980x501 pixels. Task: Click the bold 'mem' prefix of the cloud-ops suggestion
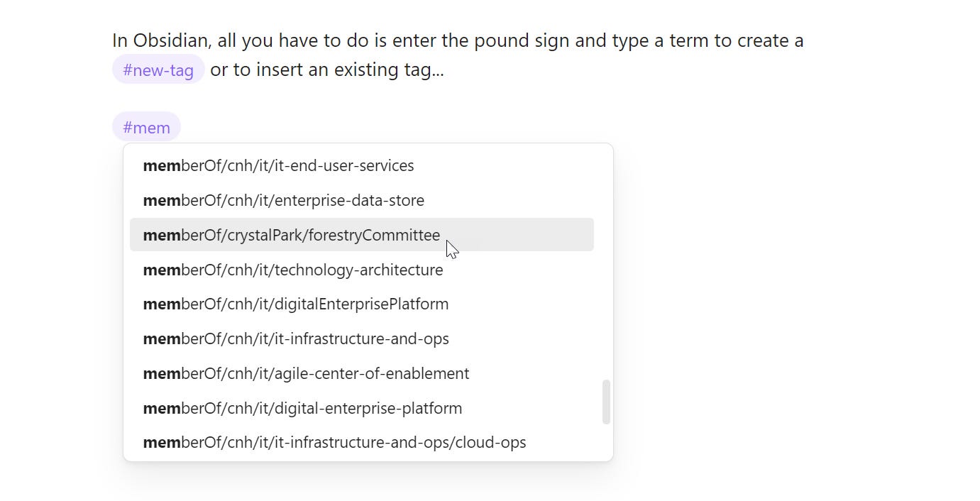pyautogui.click(x=162, y=442)
